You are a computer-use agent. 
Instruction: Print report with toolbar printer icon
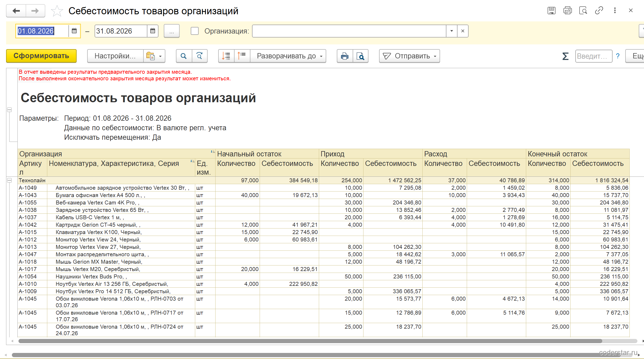click(345, 56)
